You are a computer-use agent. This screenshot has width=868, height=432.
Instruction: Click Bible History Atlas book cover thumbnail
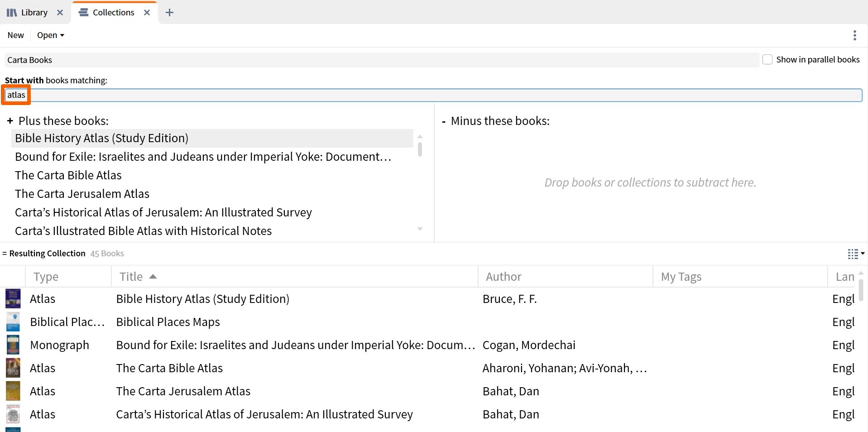(13, 299)
